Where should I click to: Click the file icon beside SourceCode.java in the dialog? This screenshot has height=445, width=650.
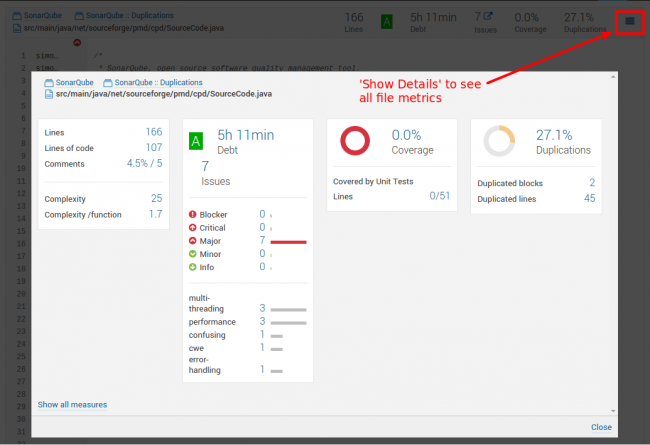tap(49, 94)
